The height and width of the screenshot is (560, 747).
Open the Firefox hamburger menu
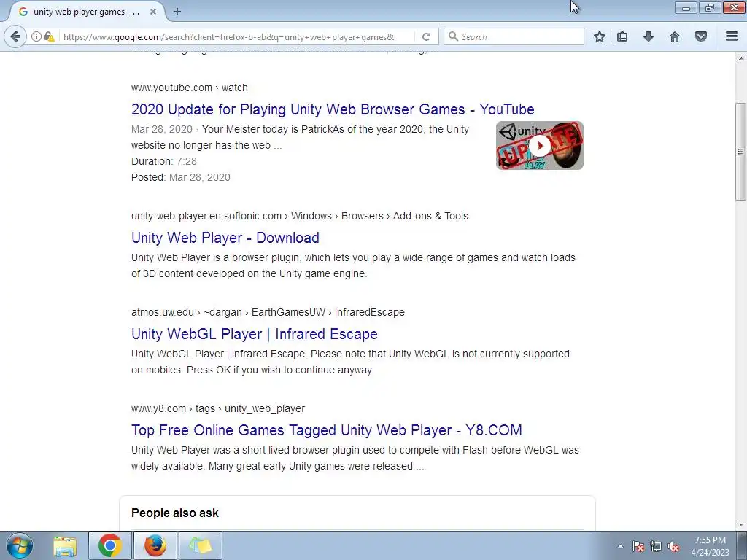(732, 36)
